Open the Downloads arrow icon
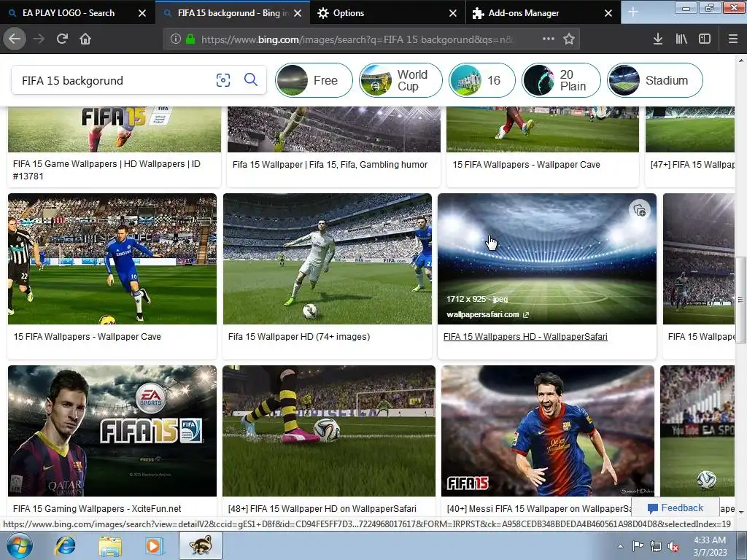This screenshot has height=560, width=747. click(658, 39)
